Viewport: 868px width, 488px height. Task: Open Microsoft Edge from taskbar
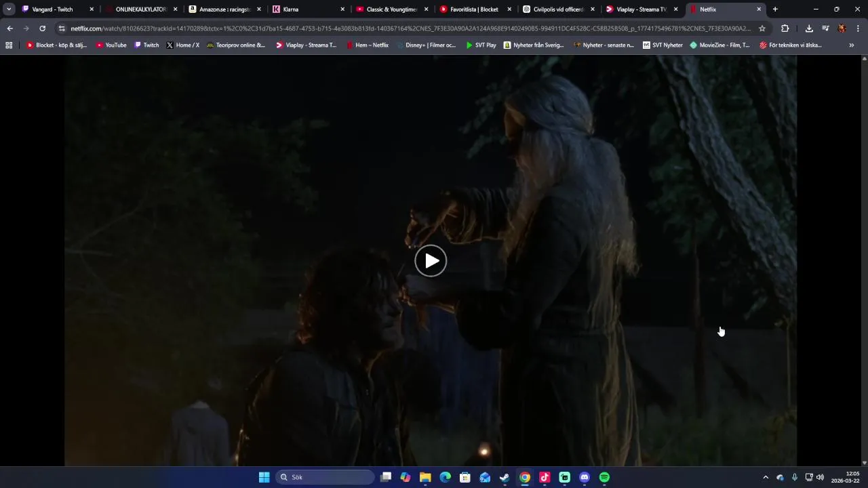coord(445,477)
